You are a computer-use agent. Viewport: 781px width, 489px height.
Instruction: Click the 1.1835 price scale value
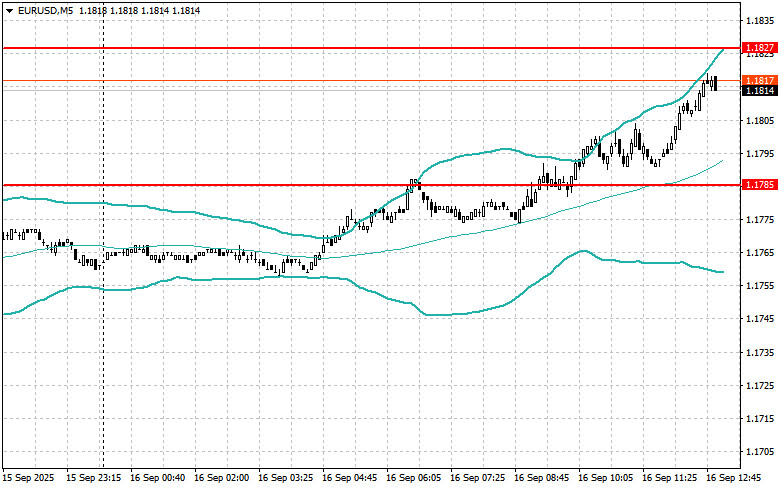click(x=761, y=21)
